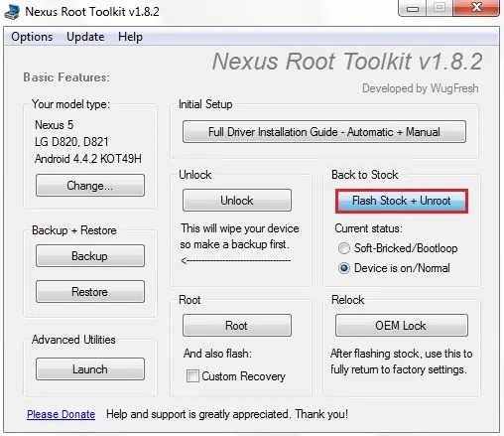Click the Change... model type button
This screenshot has width=504, height=436.
pyautogui.click(x=90, y=186)
